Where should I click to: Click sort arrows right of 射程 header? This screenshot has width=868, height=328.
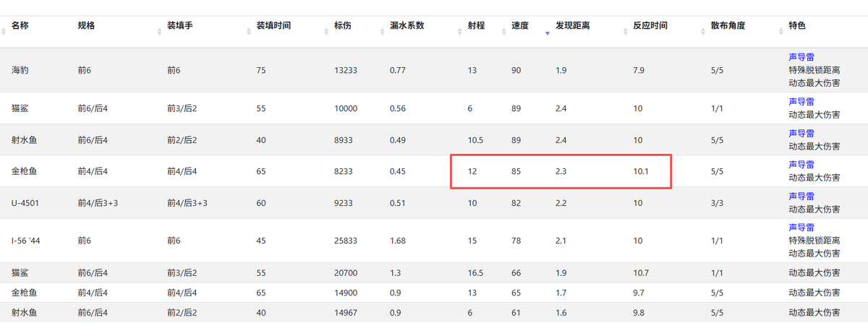click(x=503, y=32)
